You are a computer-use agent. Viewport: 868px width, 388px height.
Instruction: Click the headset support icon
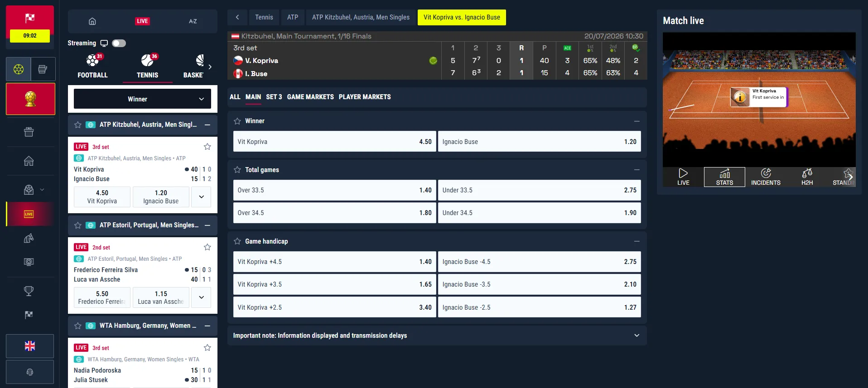click(x=30, y=372)
